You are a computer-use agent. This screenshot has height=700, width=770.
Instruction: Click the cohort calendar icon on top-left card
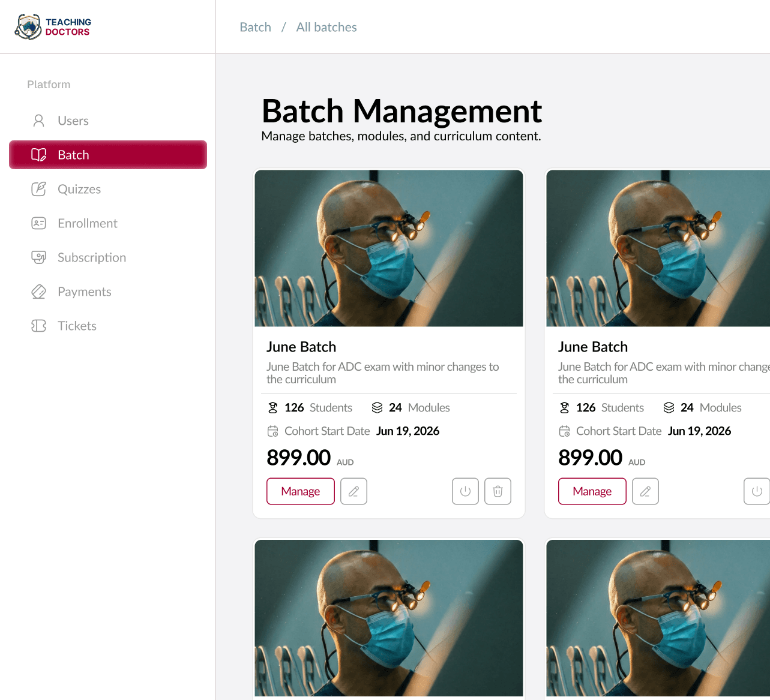click(273, 431)
